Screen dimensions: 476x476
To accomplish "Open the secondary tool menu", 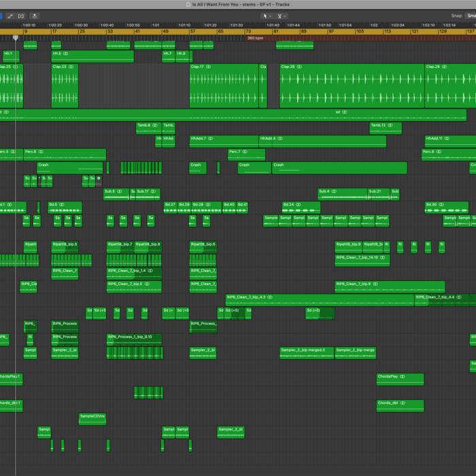I will (282, 16).
